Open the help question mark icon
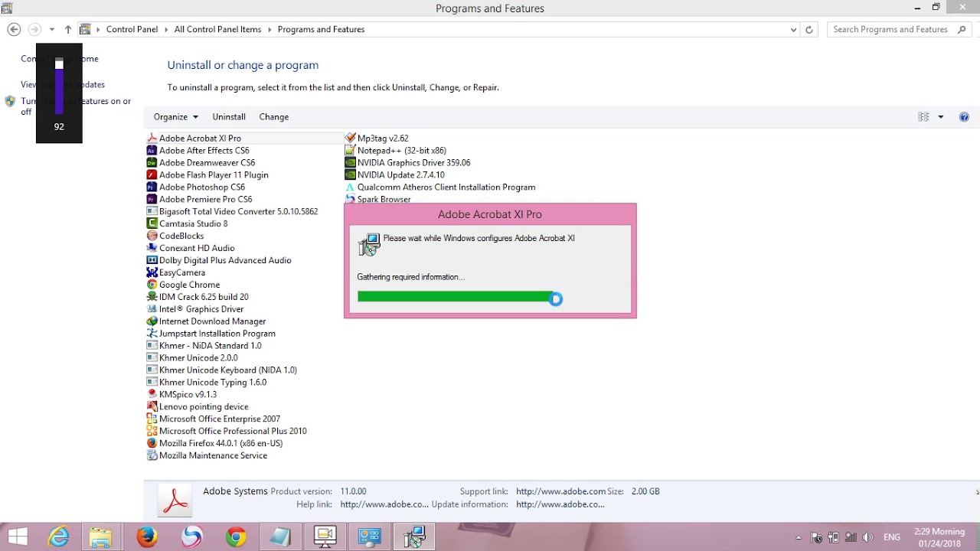This screenshot has width=980, height=551. coord(964,117)
